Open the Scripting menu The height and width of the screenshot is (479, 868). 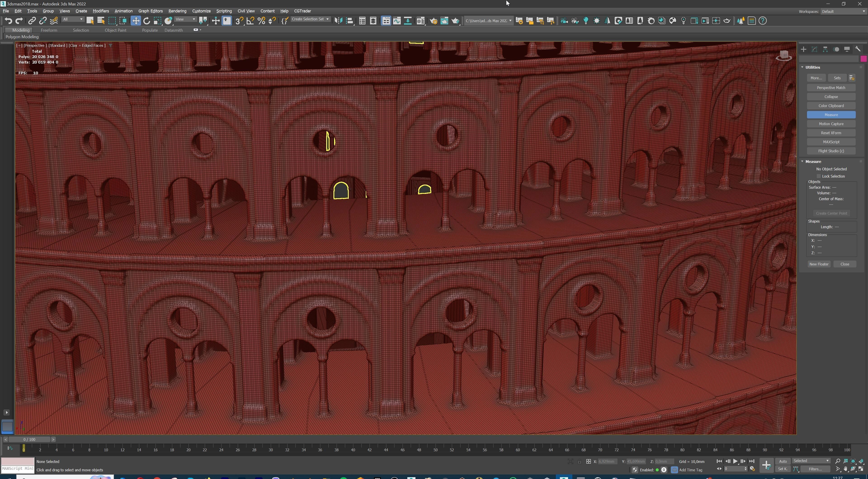point(224,11)
